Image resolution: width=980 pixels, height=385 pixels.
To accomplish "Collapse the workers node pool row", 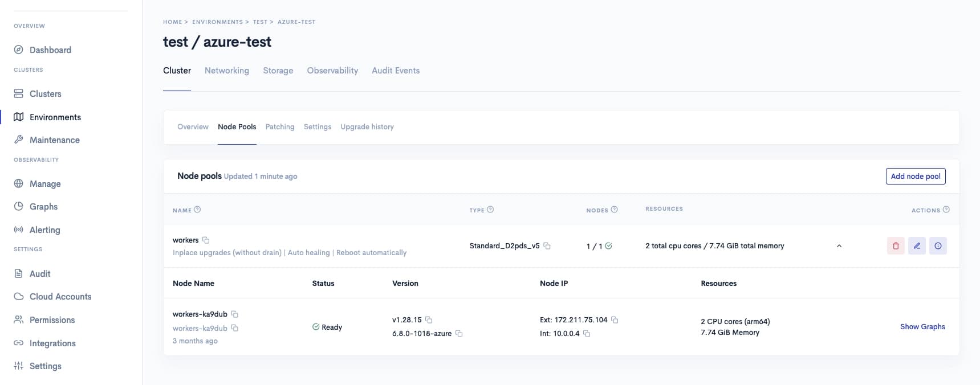I will [x=839, y=246].
